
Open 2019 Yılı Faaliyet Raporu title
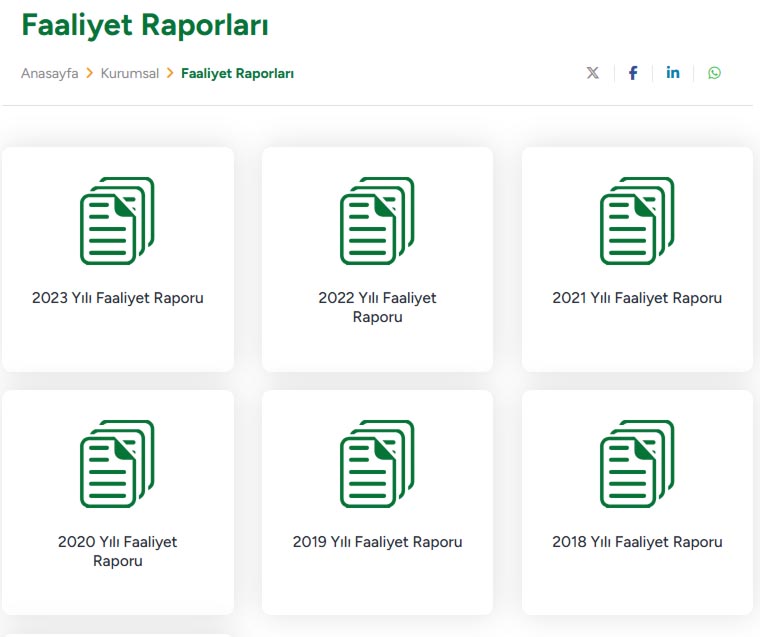coord(377,542)
